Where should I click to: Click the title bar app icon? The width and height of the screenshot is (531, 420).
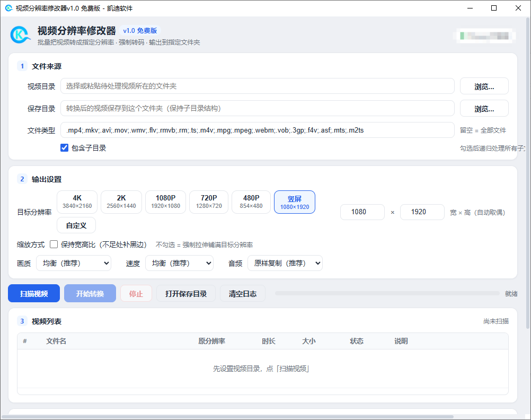coord(9,8)
